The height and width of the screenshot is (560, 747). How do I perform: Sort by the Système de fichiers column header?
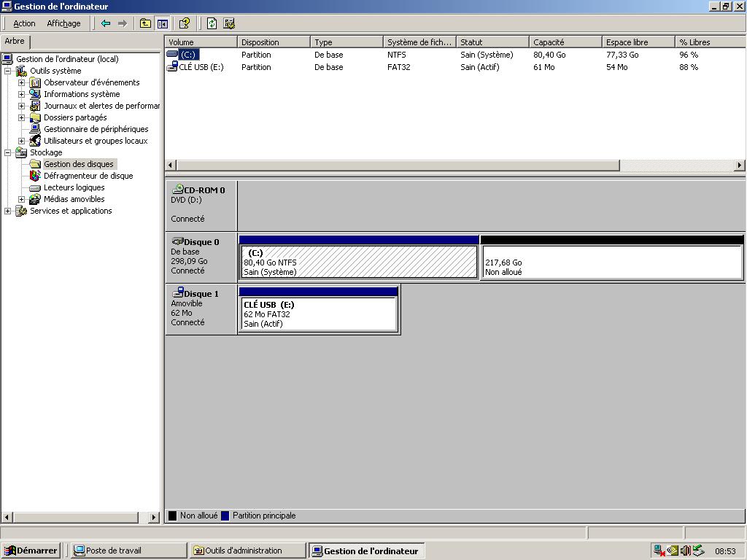coord(419,42)
